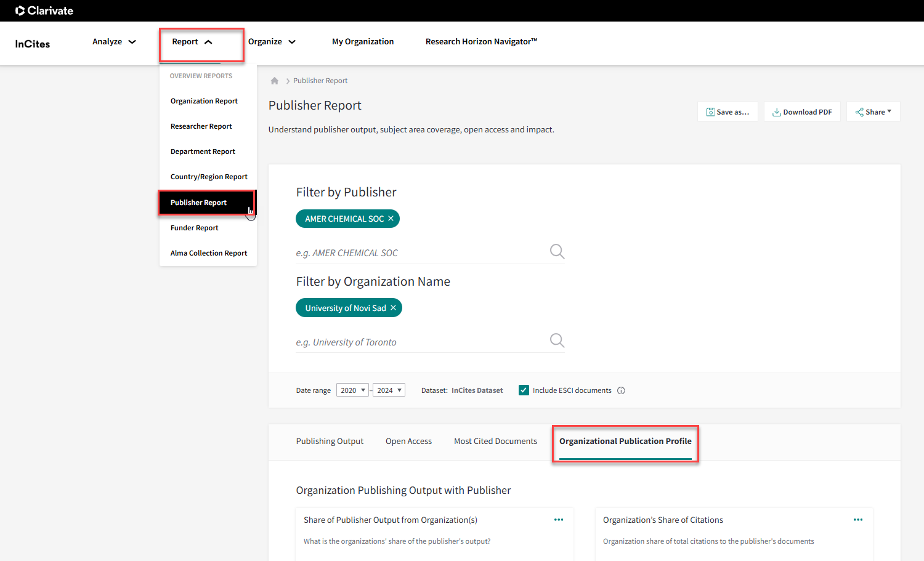924x561 pixels.
Task: Open the Share dropdown button
Action: point(873,111)
